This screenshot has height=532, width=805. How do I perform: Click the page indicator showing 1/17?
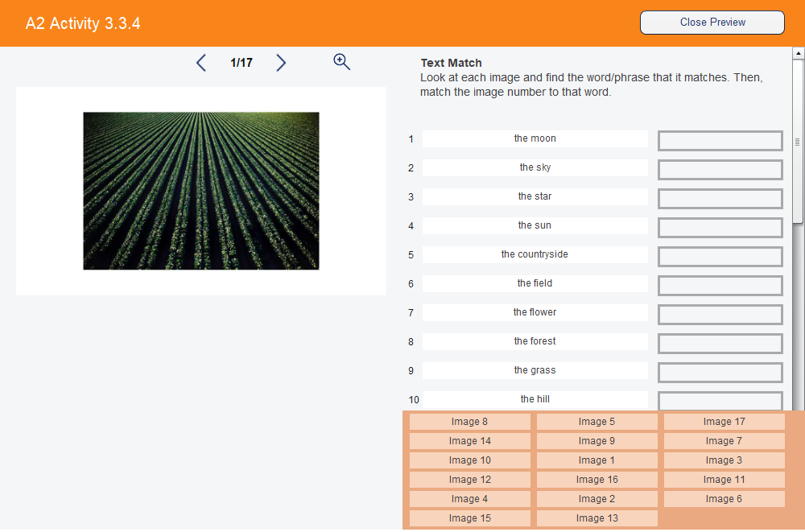pos(241,62)
